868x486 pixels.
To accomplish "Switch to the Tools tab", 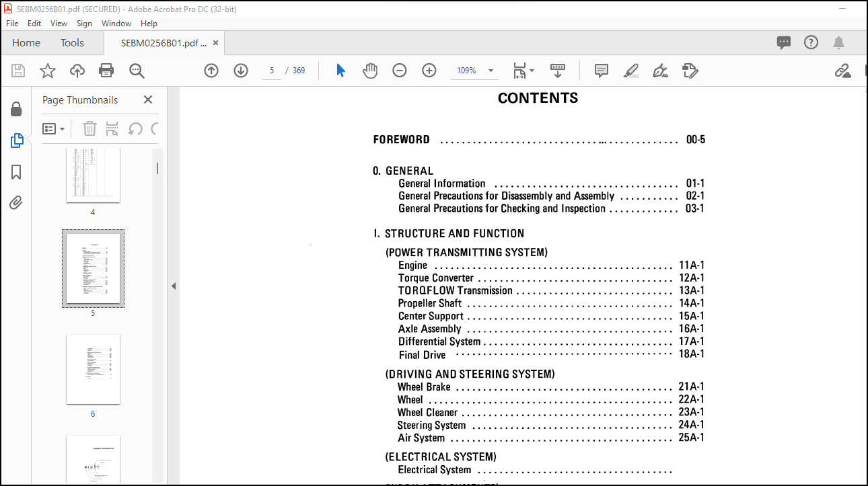I will [x=72, y=42].
